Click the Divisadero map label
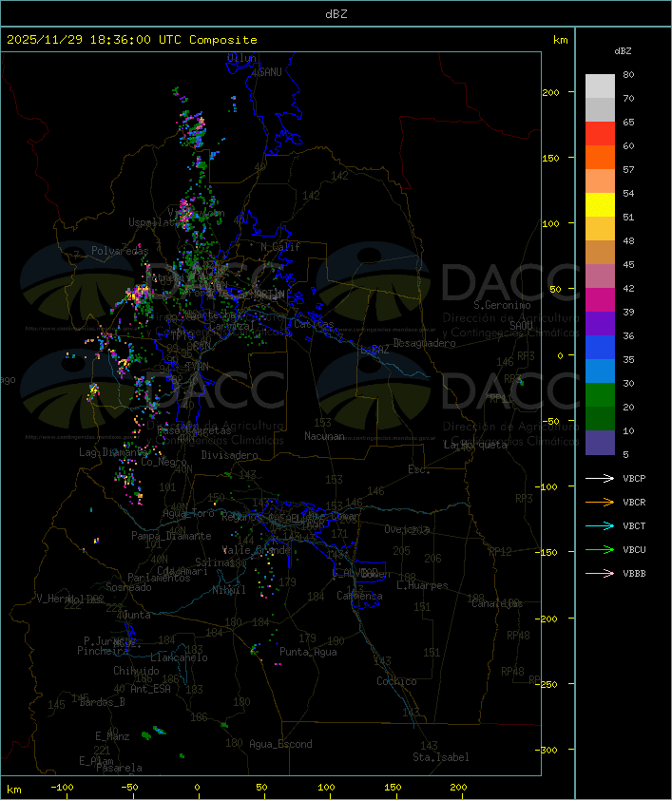The height and width of the screenshot is (800, 672). click(x=230, y=454)
